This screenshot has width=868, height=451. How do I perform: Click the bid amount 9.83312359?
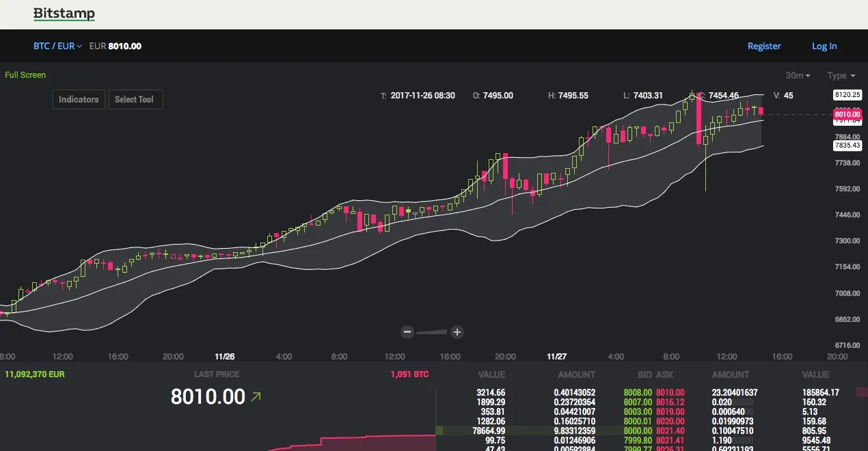[575, 431]
